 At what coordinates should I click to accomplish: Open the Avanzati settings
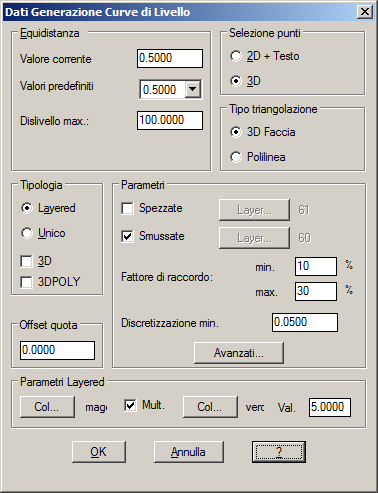tap(239, 353)
